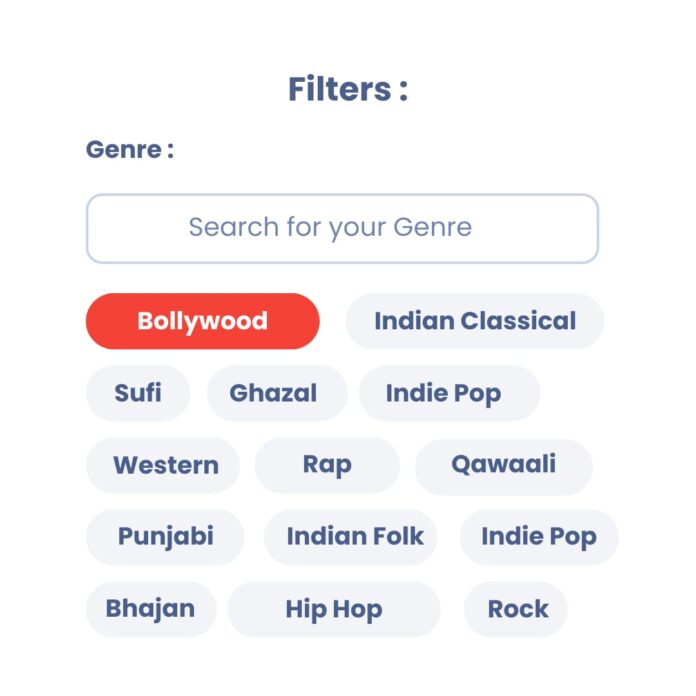Choose the Indian Folk genre filter
The width and height of the screenshot is (696, 696).
pyautogui.click(x=355, y=537)
